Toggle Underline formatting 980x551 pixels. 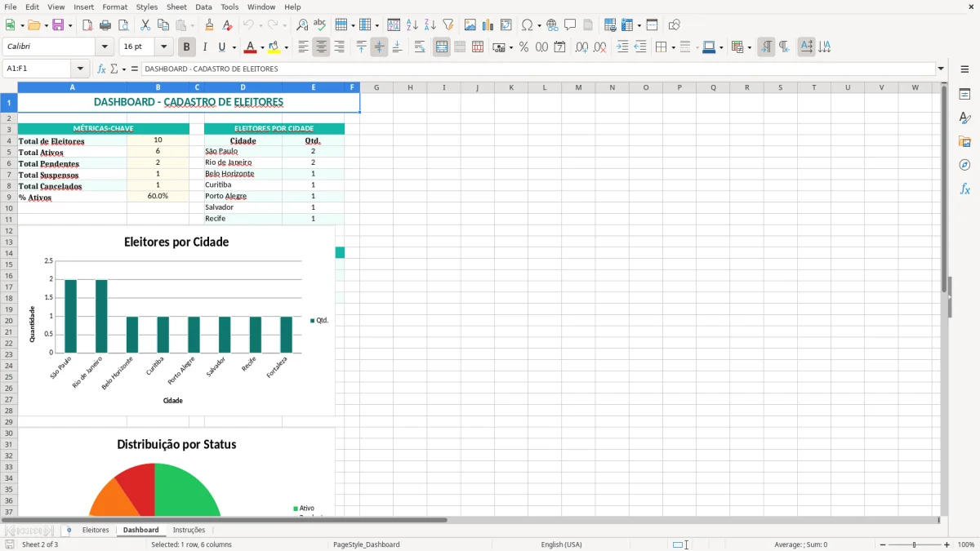pyautogui.click(x=221, y=47)
